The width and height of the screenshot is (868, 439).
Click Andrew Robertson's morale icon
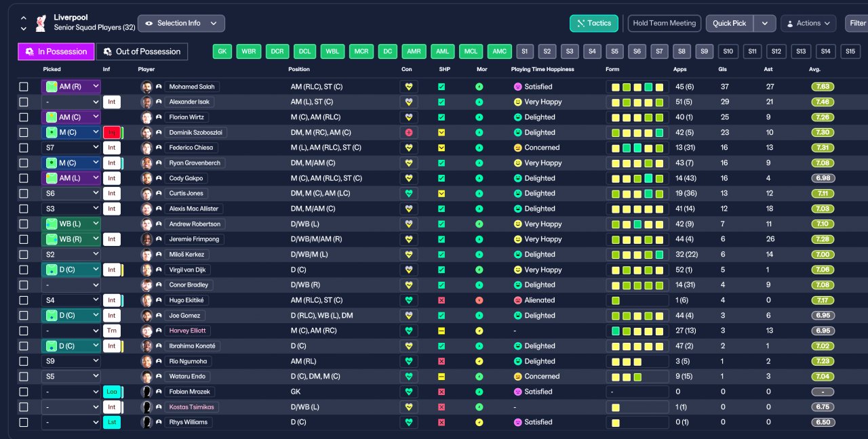tap(479, 224)
